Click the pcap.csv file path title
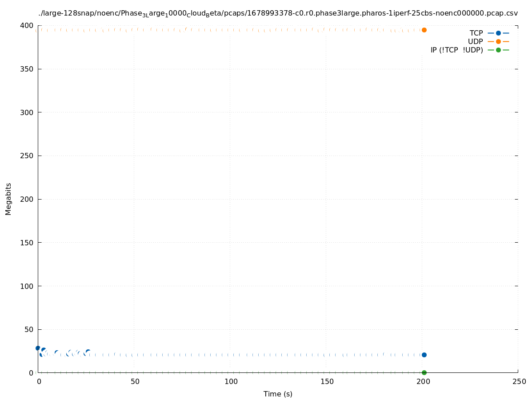This screenshot has height=400, width=532. (278, 13)
